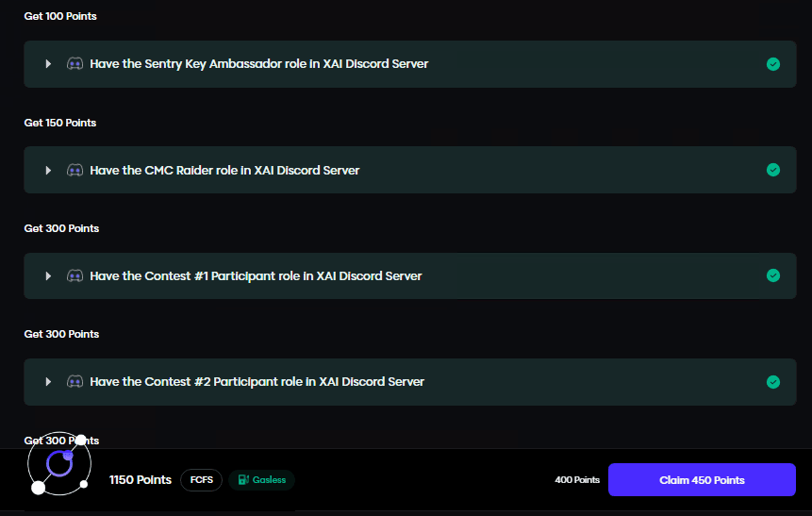The height and width of the screenshot is (516, 812).
Task: Click Discord icon beside Sentry Key Ambassador
Action: pyautogui.click(x=75, y=64)
